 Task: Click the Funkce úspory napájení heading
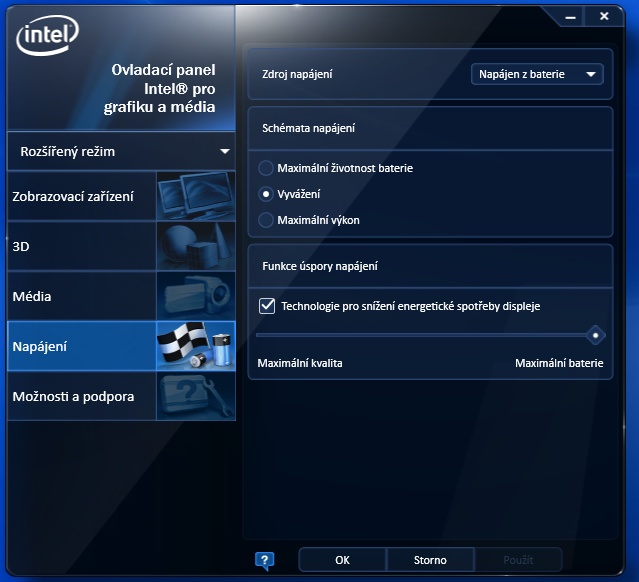pyautogui.click(x=320, y=266)
